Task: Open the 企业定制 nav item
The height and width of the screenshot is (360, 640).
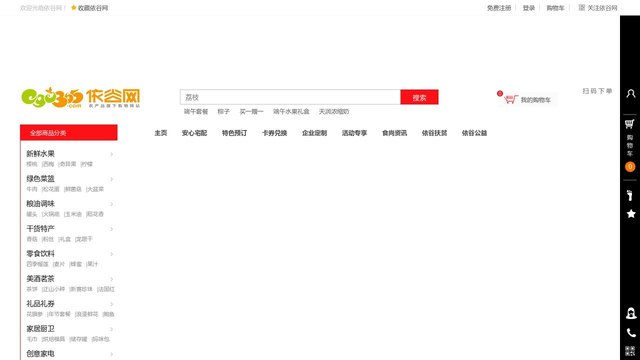Action: pos(314,133)
